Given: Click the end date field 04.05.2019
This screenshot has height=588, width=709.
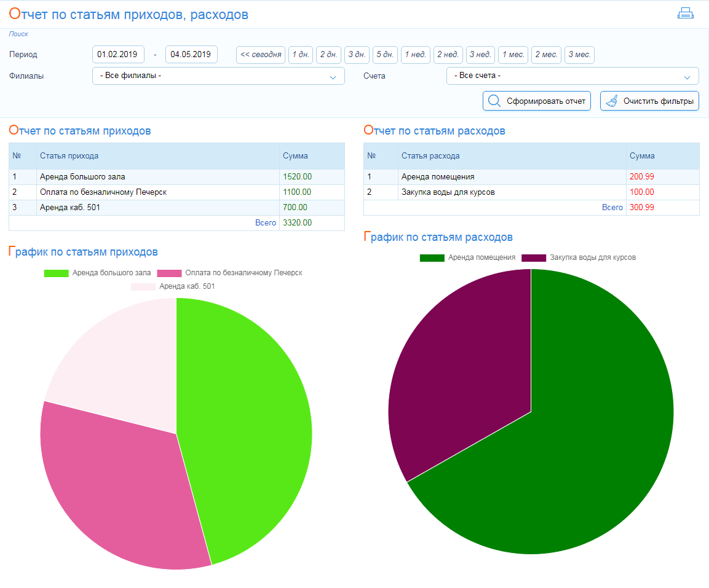Looking at the screenshot, I should [x=191, y=55].
